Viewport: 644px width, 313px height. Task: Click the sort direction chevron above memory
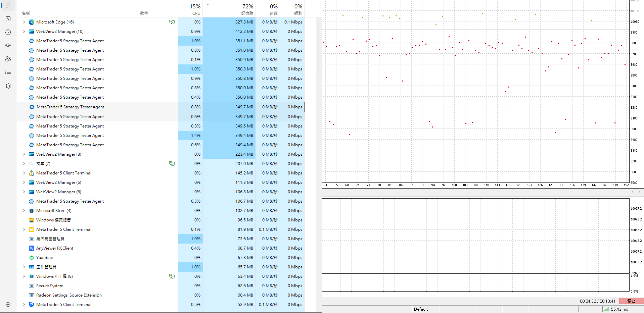coord(208,4)
